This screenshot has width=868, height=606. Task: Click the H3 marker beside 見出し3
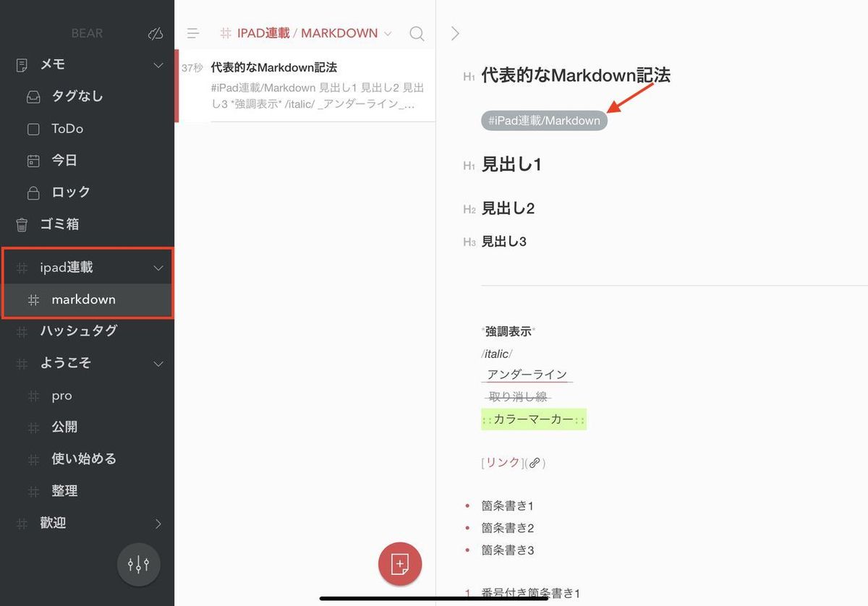coord(469,242)
